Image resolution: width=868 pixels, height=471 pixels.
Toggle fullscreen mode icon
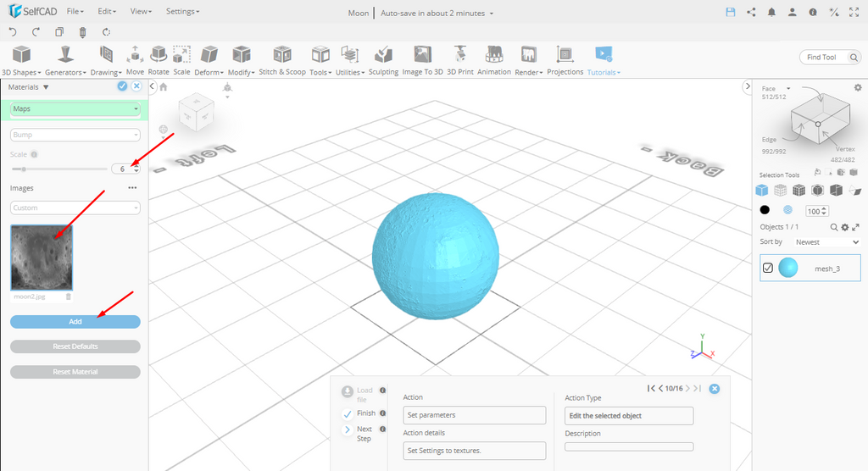[854, 12]
